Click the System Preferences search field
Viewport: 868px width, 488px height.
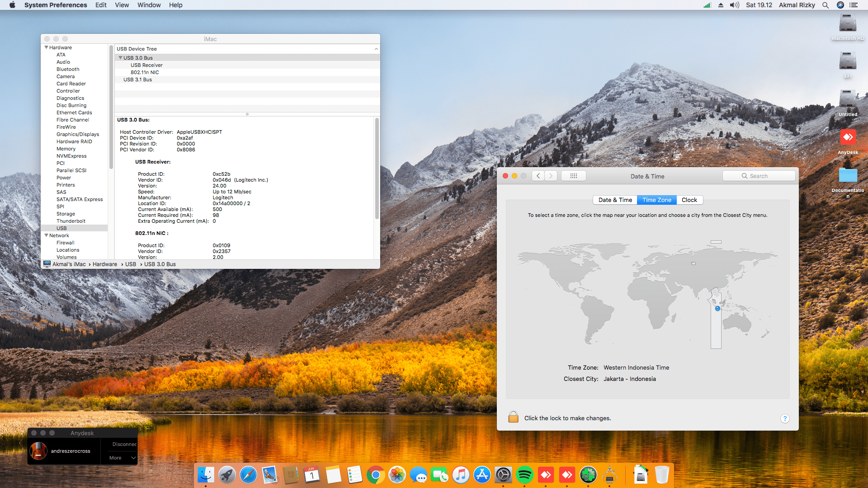point(759,176)
